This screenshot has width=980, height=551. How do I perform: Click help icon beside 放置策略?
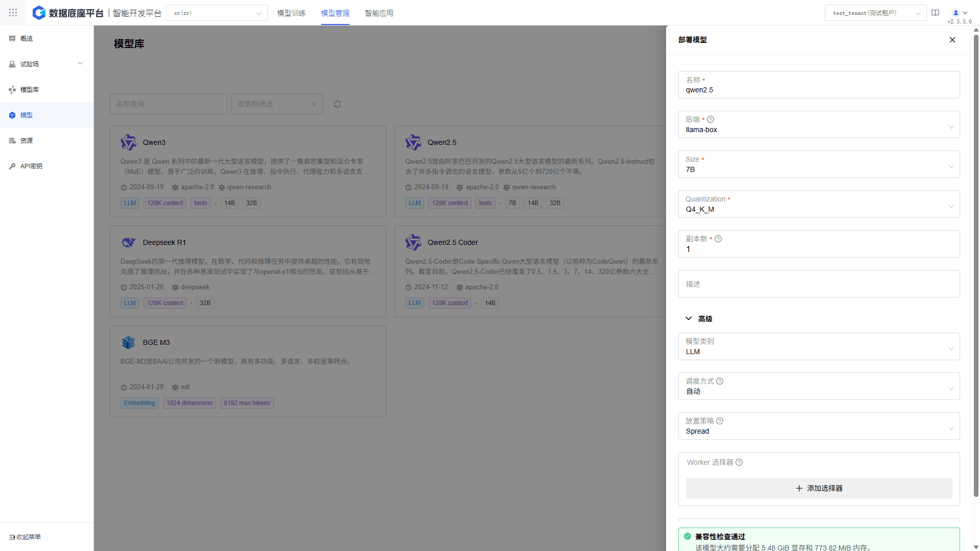tap(720, 421)
